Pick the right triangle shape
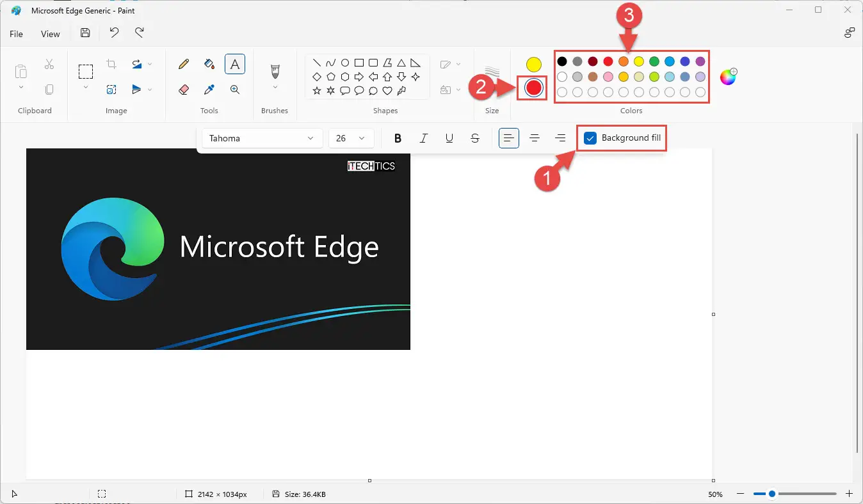Viewport: 863px width, 504px height. (x=415, y=63)
